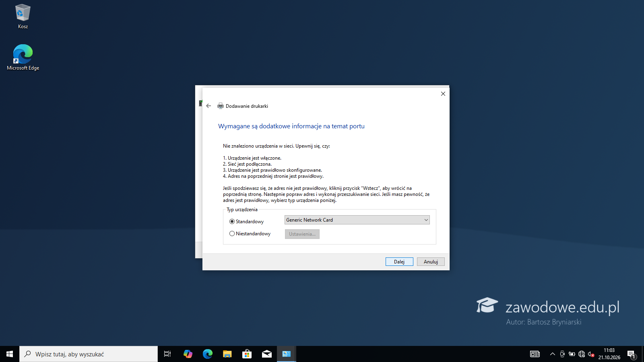Click the muted volume tray icon
The height and width of the screenshot is (362, 644).
pos(591,354)
